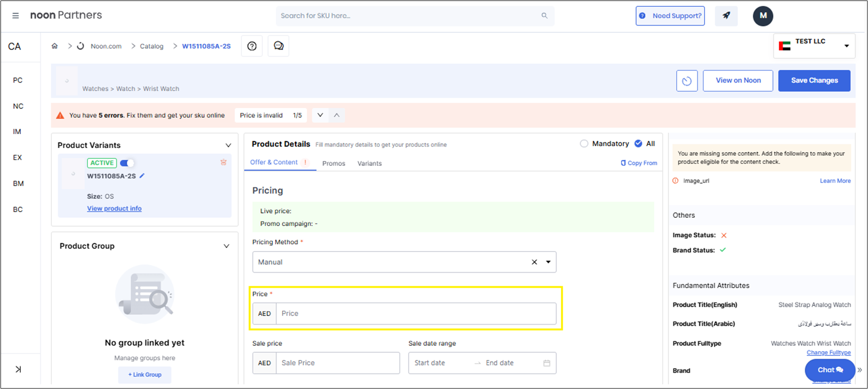Click the history clock icon button

(687, 81)
